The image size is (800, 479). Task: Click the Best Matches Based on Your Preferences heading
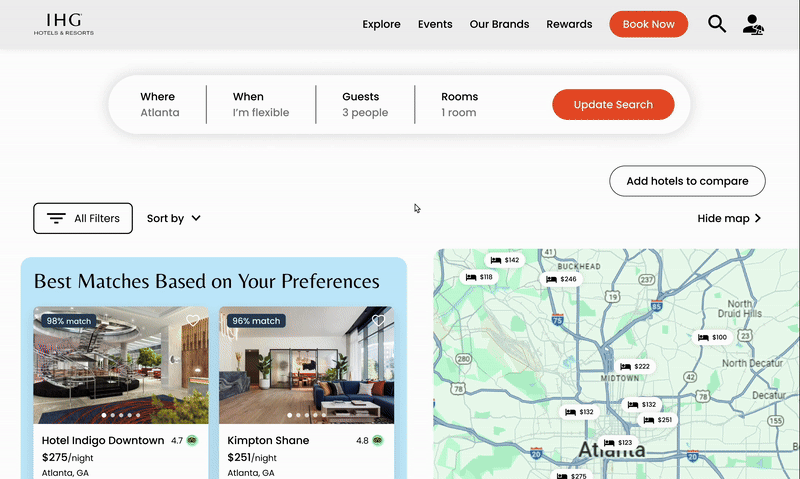207,282
